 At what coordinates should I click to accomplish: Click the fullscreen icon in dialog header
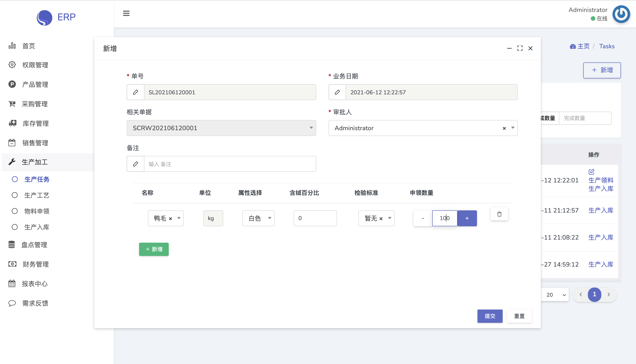tap(520, 48)
